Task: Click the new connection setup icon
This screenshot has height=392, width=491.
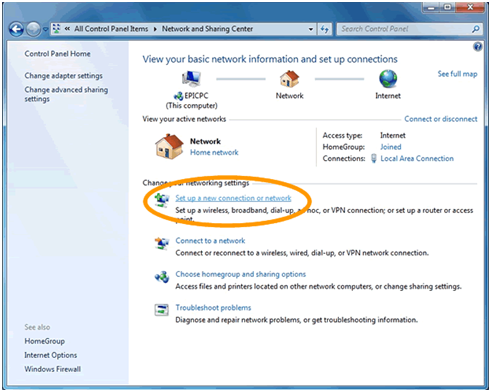Action: click(162, 200)
